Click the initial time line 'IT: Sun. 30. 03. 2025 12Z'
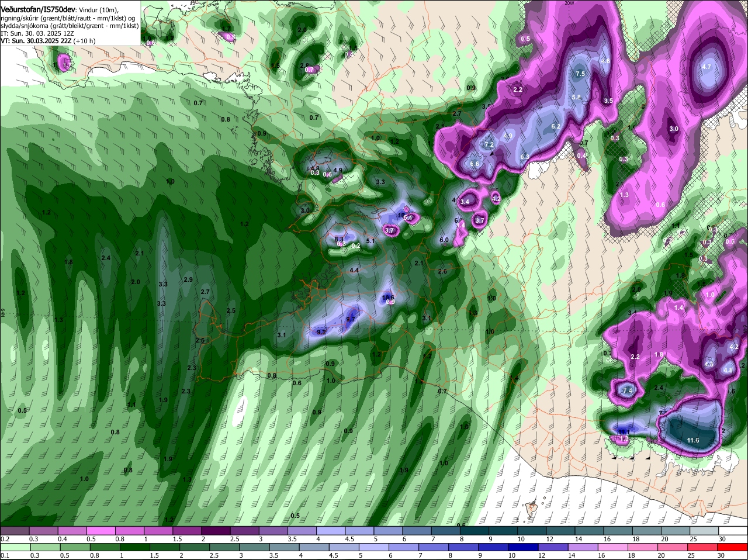Screen dimensions: 748x560 [x=37, y=33]
